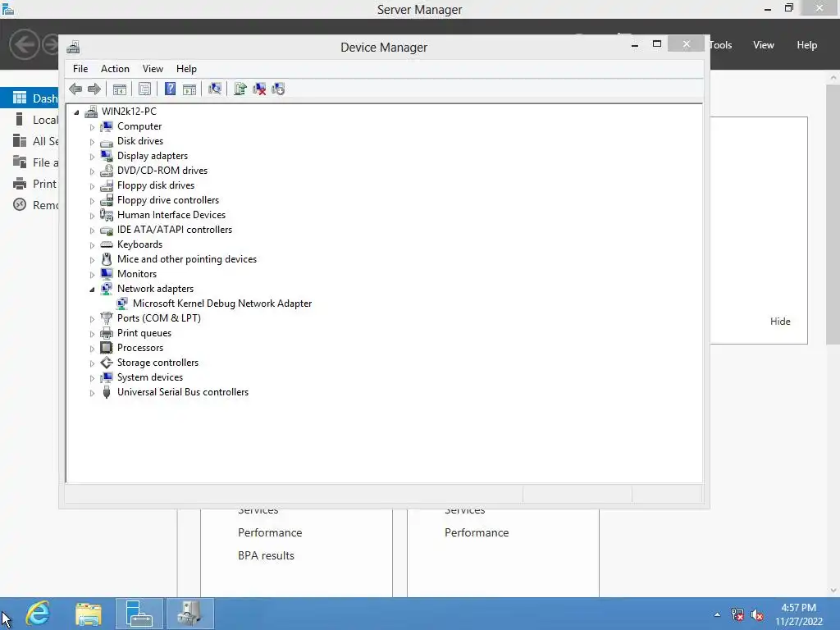840x630 pixels.
Task: Open File Explorer from the taskbar
Action: [89, 614]
